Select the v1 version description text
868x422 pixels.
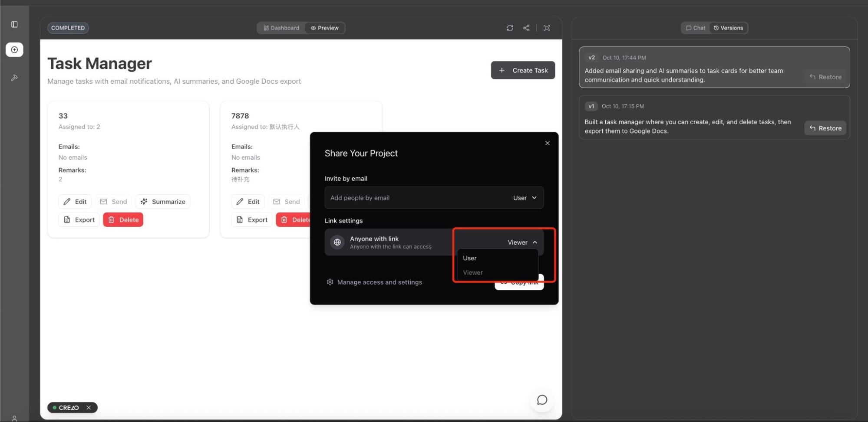coord(688,126)
